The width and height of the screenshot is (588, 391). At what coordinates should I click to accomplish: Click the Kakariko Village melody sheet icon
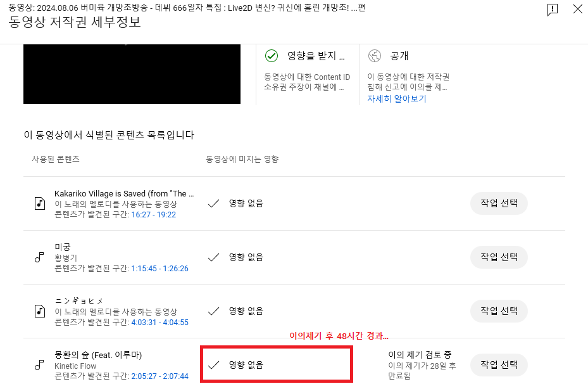pyautogui.click(x=40, y=203)
